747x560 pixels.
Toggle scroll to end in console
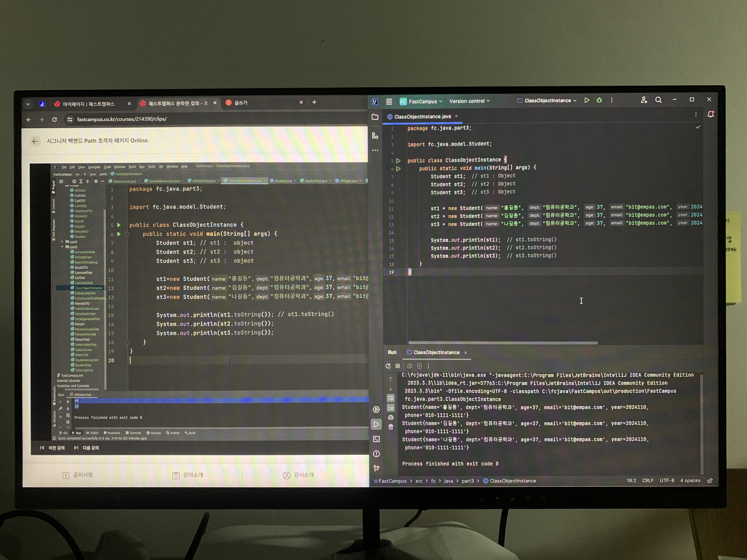click(x=391, y=408)
